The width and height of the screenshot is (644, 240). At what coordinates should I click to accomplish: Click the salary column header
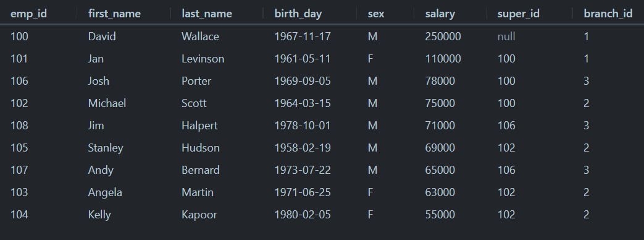[440, 14]
